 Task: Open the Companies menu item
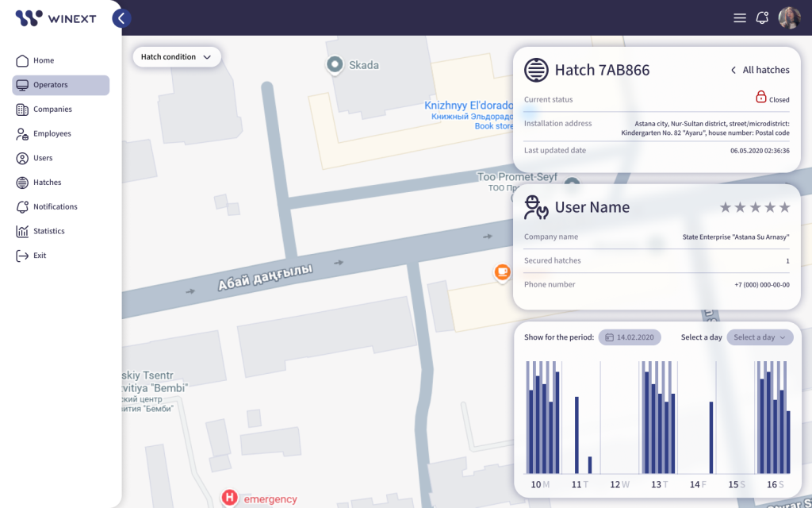point(52,110)
